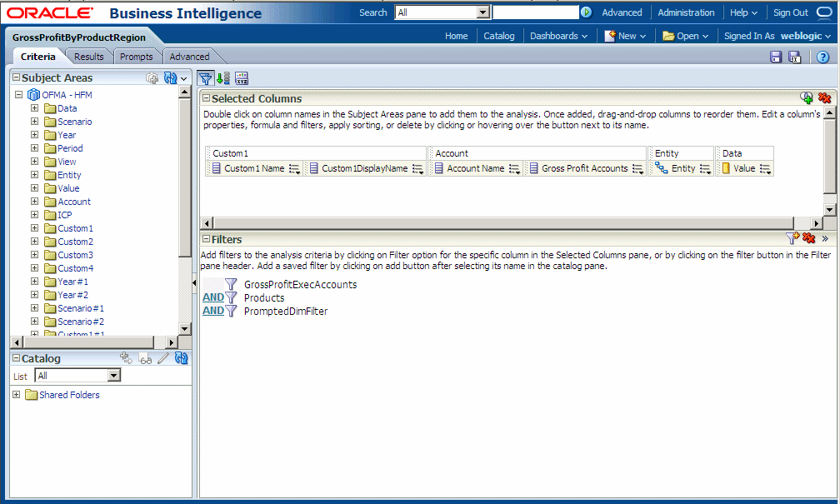The width and height of the screenshot is (840, 504).
Task: Switch to the Results tab
Action: pyautogui.click(x=88, y=56)
